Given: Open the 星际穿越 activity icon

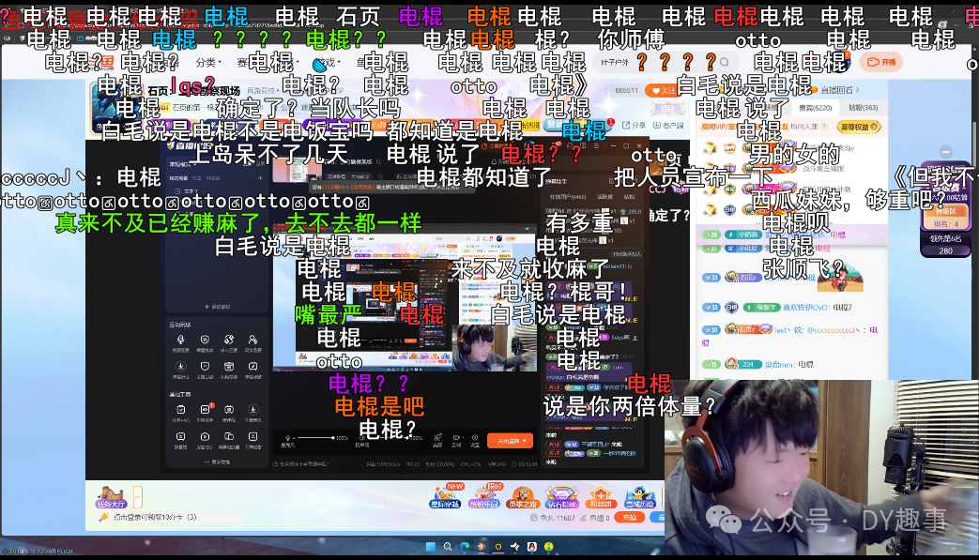Looking at the screenshot, I should pos(445,496).
